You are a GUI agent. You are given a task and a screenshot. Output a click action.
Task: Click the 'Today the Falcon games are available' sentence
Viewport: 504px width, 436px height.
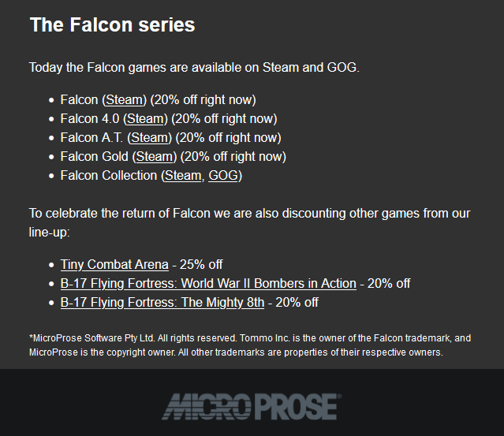[194, 68]
